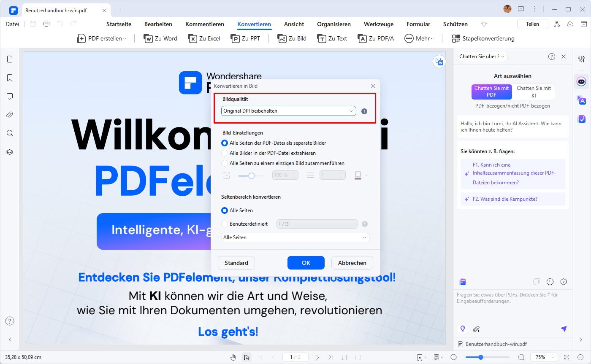Click the save icon in top toolbar

[33, 24]
